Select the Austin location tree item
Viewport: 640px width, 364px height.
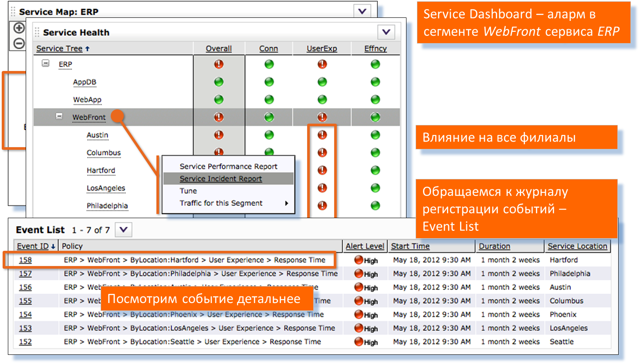97,135
